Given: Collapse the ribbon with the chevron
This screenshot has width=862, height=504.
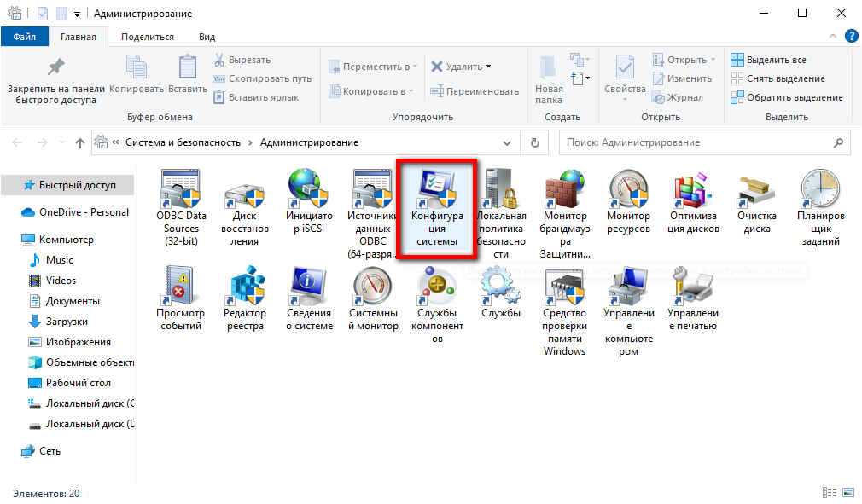Looking at the screenshot, I should (834, 37).
